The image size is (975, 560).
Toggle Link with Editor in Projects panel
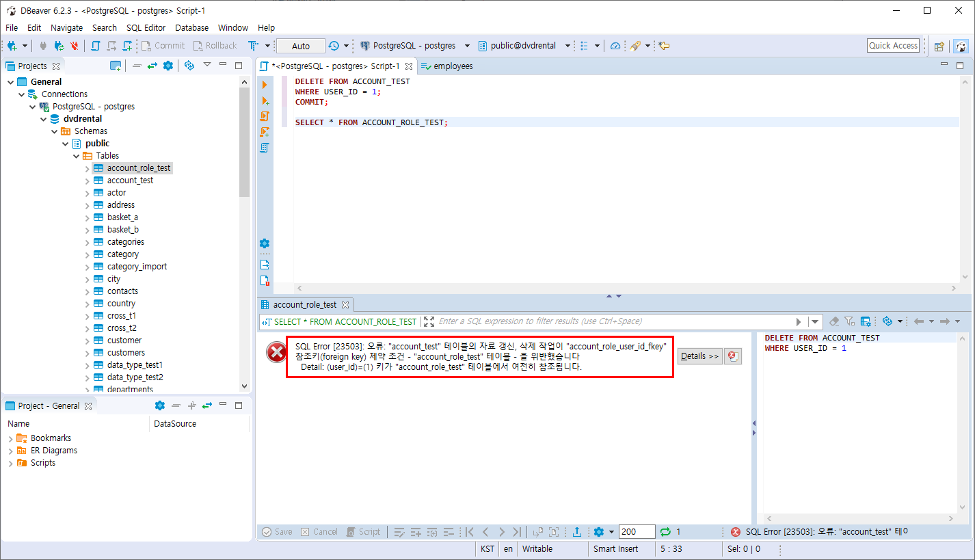click(152, 66)
